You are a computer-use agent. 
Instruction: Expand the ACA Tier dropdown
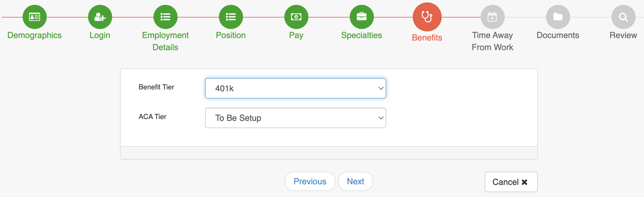[295, 118]
